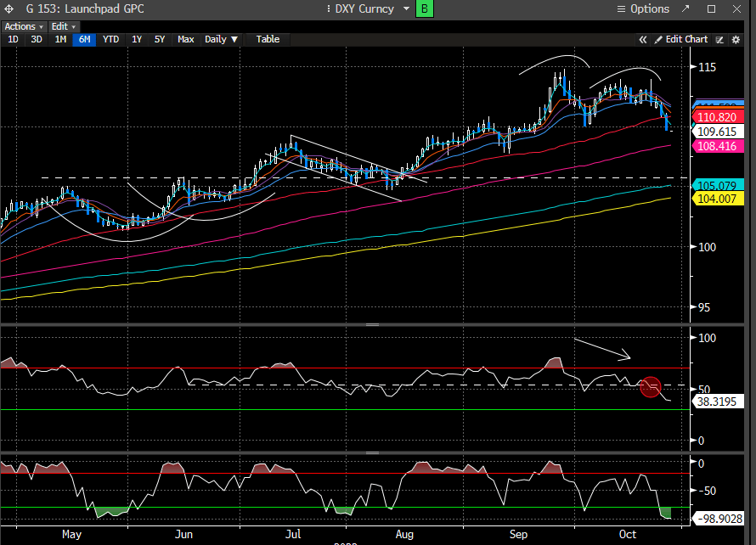Click the move handle icon in title bar
The image size is (756, 545).
pos(8,8)
